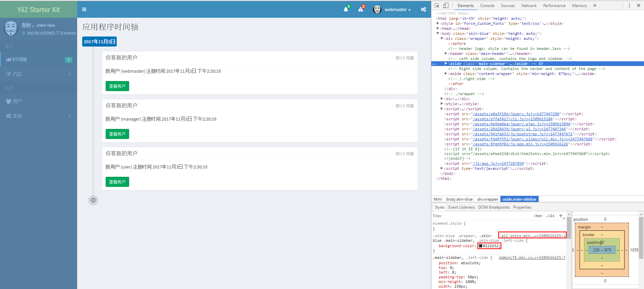
Task: Switch to the Console tab
Action: pyautogui.click(x=487, y=5)
